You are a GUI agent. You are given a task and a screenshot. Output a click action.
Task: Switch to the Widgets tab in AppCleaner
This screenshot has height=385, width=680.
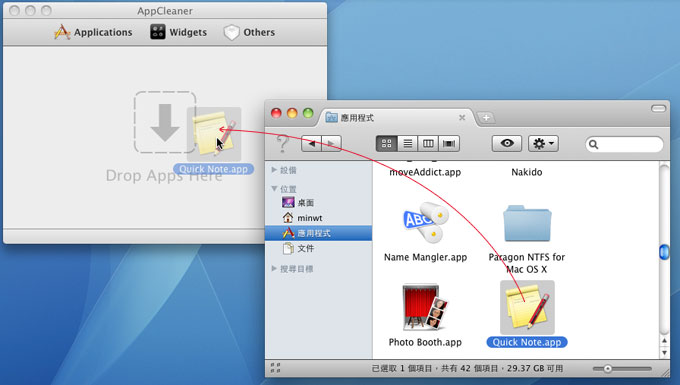click(178, 32)
